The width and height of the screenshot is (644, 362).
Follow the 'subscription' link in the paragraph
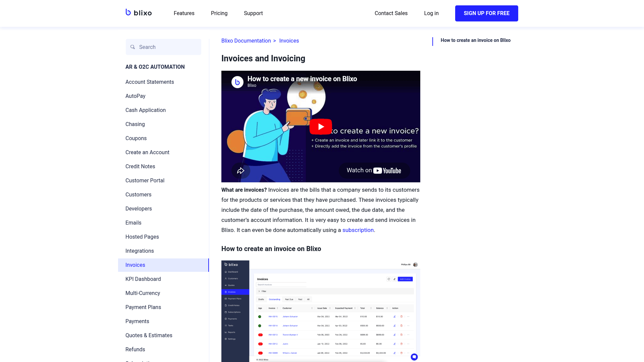click(358, 230)
